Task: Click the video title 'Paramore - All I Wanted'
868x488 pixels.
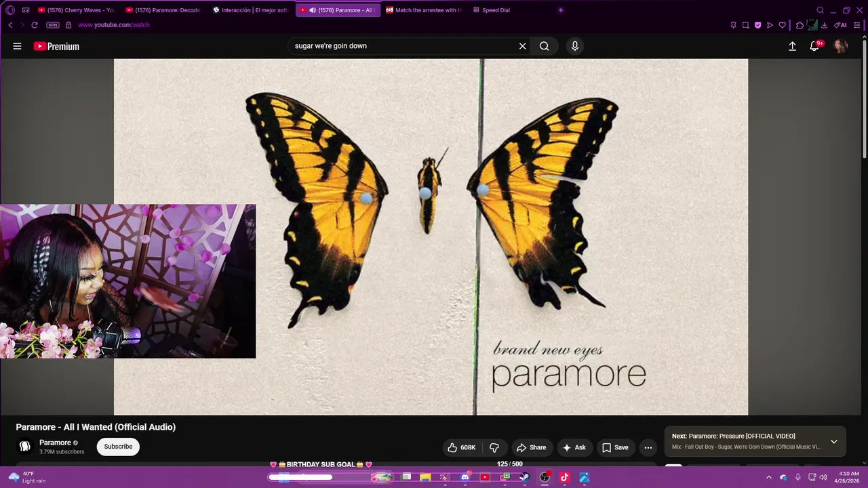Action: [x=96, y=427]
